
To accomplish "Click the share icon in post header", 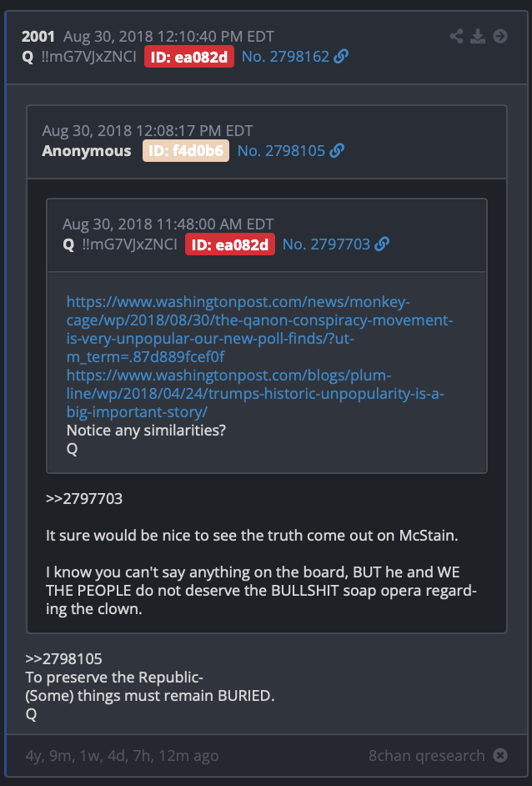I will tap(456, 36).
